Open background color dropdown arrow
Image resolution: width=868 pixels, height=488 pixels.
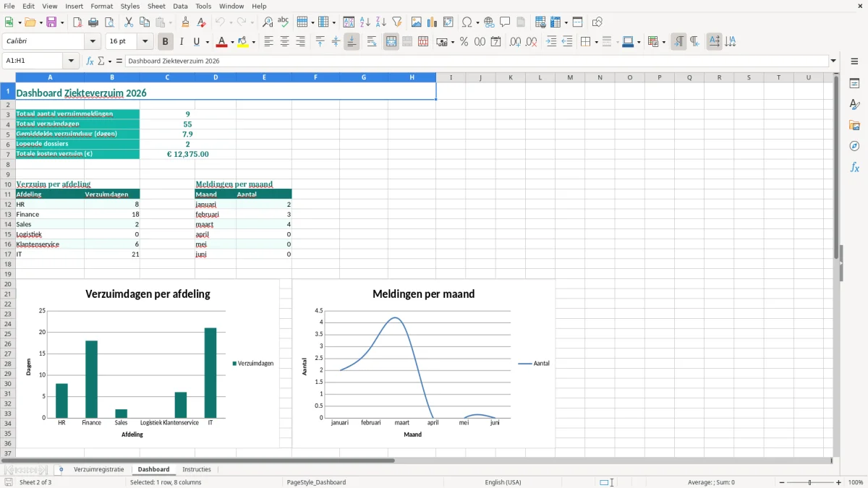[253, 42]
